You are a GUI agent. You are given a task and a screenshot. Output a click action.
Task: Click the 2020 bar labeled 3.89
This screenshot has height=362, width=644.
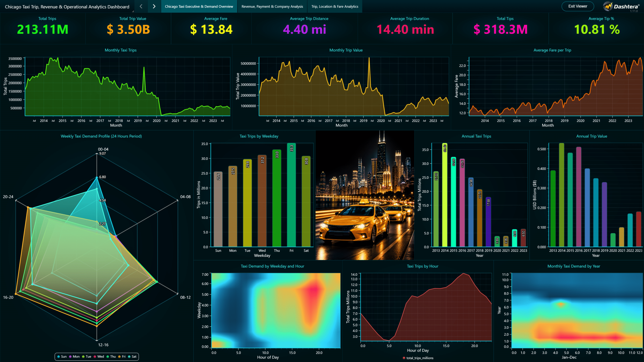click(x=497, y=241)
